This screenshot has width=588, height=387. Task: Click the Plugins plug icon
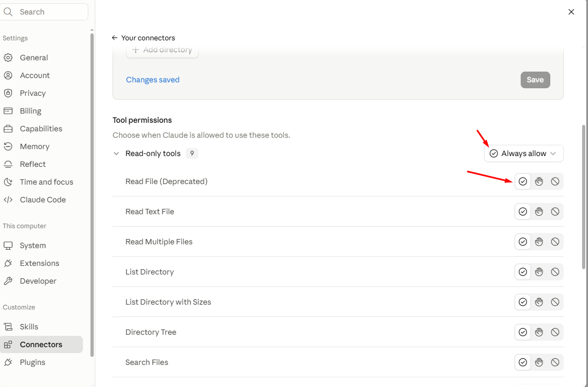click(8, 362)
